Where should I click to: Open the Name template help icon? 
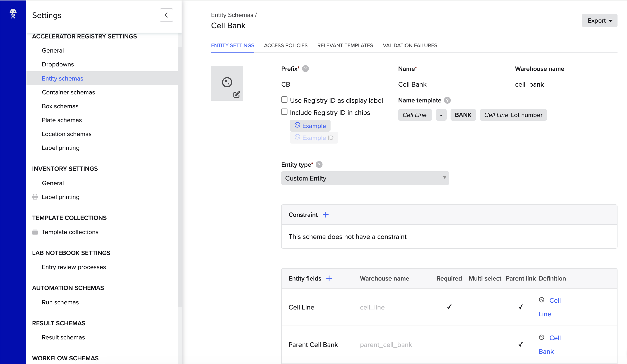coord(447,100)
